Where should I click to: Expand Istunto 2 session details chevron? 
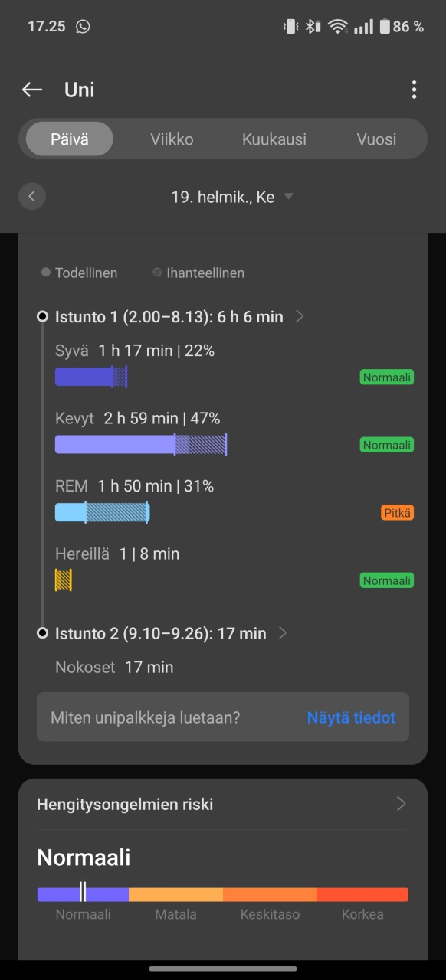(283, 633)
